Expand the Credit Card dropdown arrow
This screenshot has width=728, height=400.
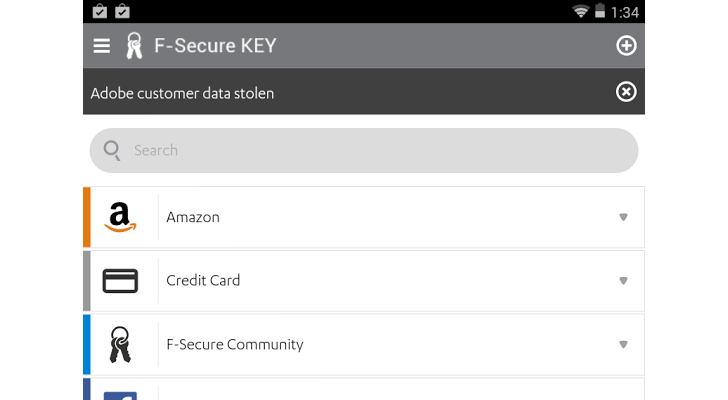click(623, 281)
